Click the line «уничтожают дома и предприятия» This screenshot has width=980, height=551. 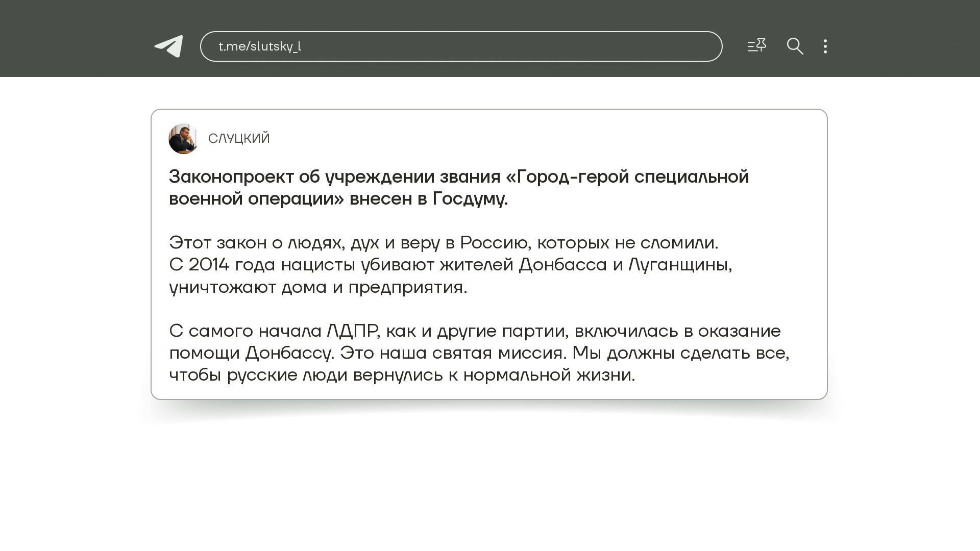click(317, 287)
